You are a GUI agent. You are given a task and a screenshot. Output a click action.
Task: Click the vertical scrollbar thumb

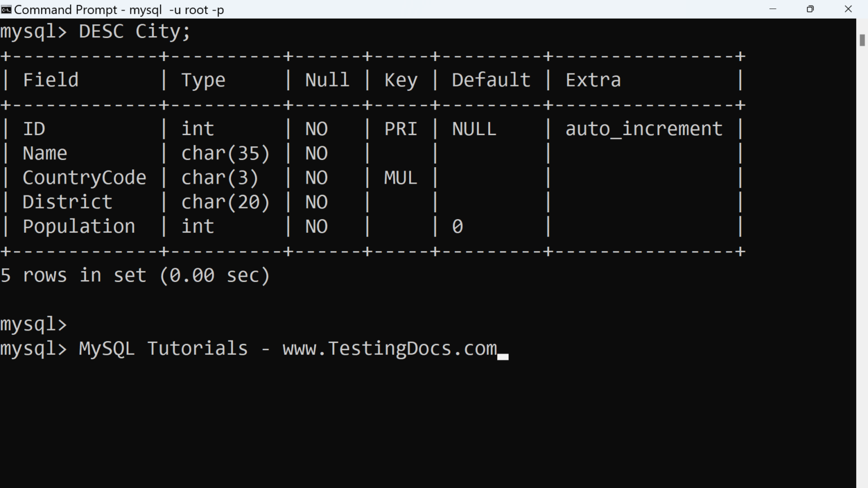[x=862, y=40]
